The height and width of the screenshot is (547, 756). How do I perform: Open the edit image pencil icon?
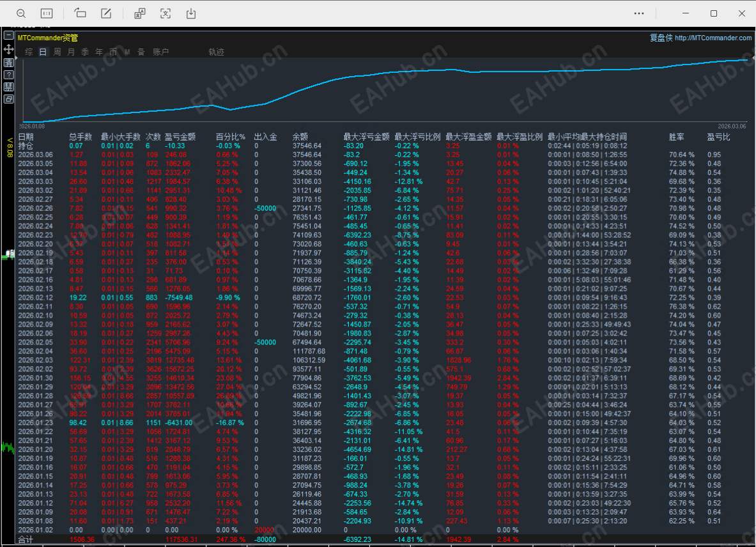coord(106,13)
